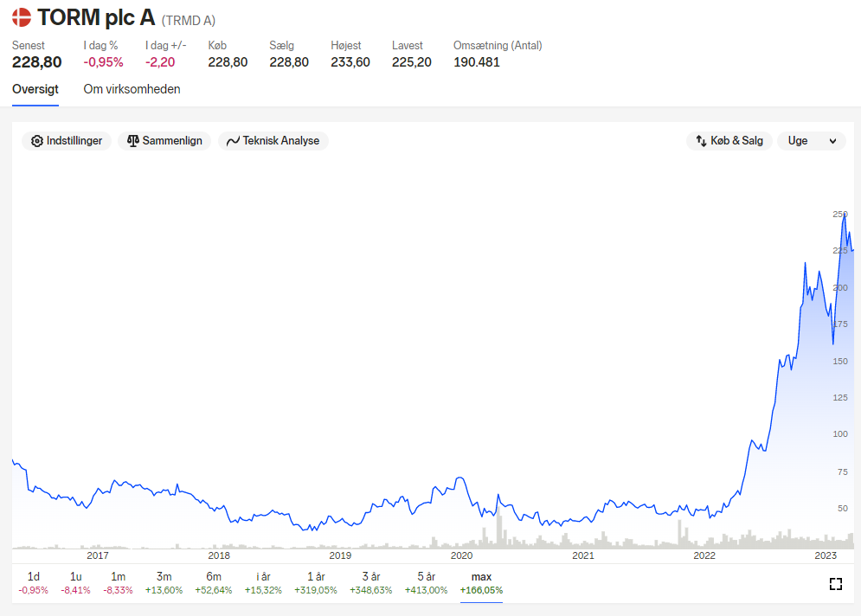The image size is (861, 616).
Task: Select the i år time range
Action: coord(264,583)
